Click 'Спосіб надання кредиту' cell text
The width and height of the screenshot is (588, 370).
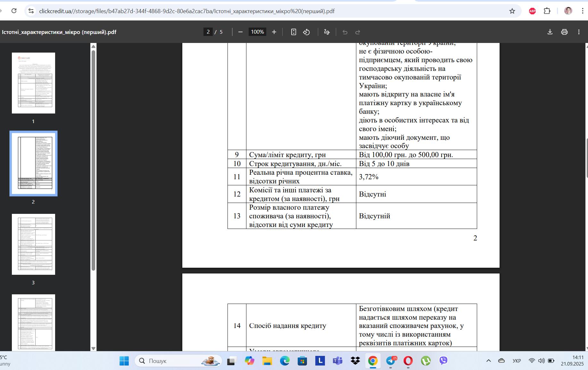pos(287,325)
